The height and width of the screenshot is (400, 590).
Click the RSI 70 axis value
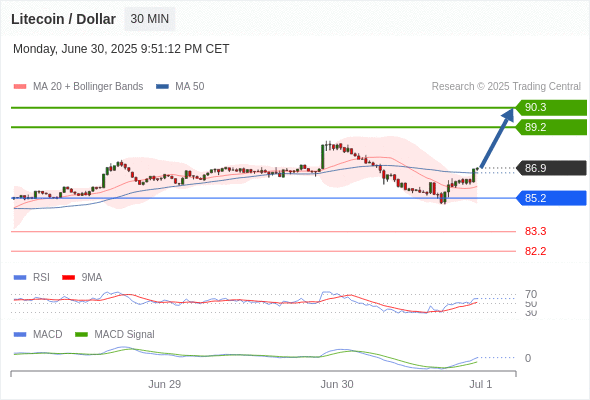click(x=531, y=294)
